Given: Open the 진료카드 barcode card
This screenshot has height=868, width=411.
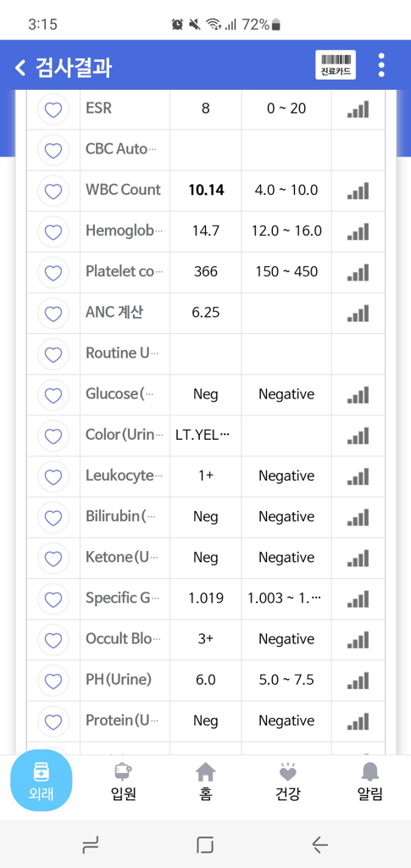Looking at the screenshot, I should (x=336, y=65).
